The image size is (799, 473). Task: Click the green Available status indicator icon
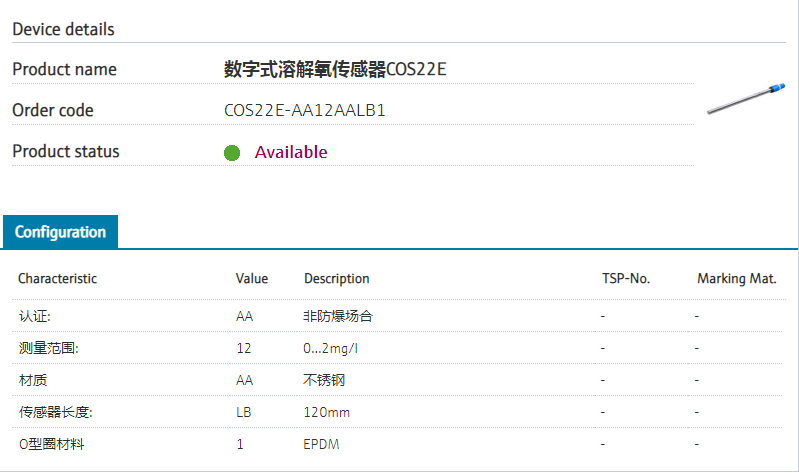[232, 153]
